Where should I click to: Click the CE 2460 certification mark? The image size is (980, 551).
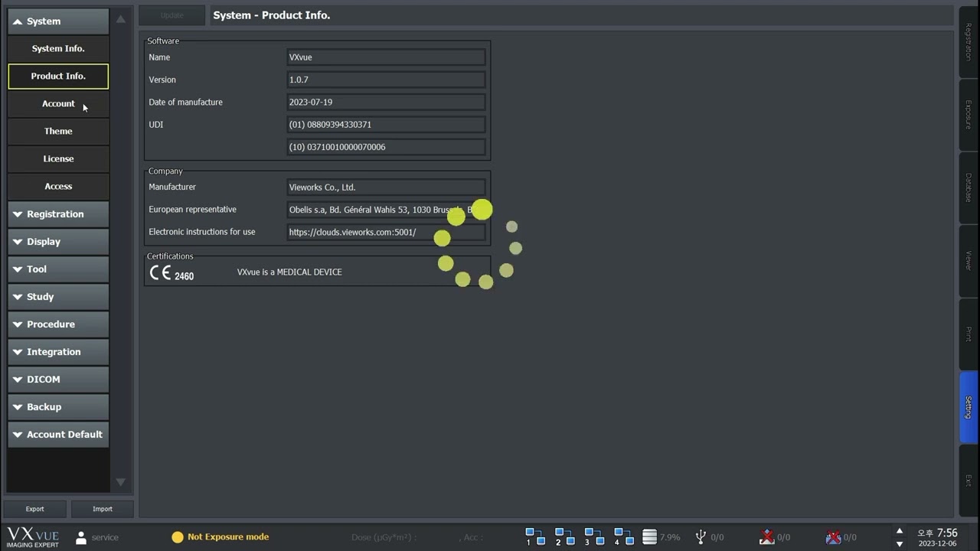pos(171,273)
